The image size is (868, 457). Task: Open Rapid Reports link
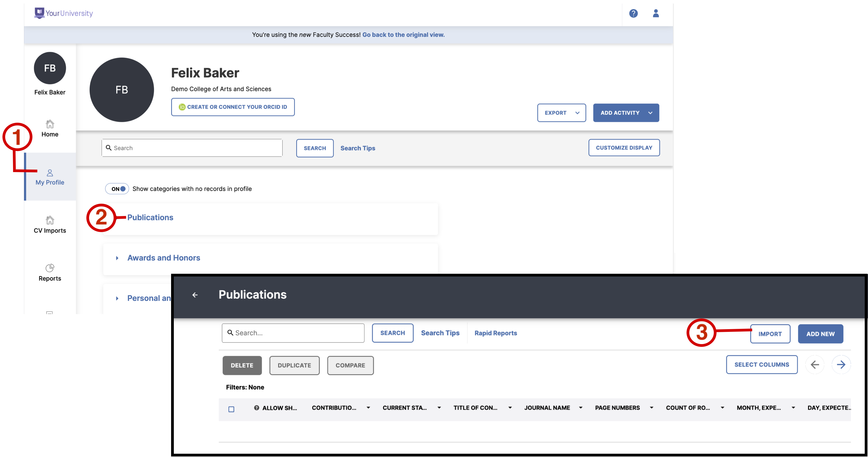pos(496,333)
